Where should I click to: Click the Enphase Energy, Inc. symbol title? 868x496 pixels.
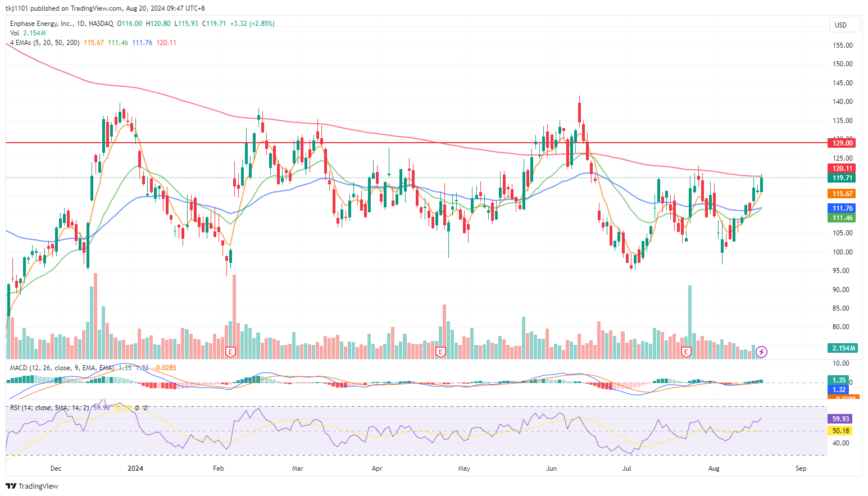(x=61, y=24)
